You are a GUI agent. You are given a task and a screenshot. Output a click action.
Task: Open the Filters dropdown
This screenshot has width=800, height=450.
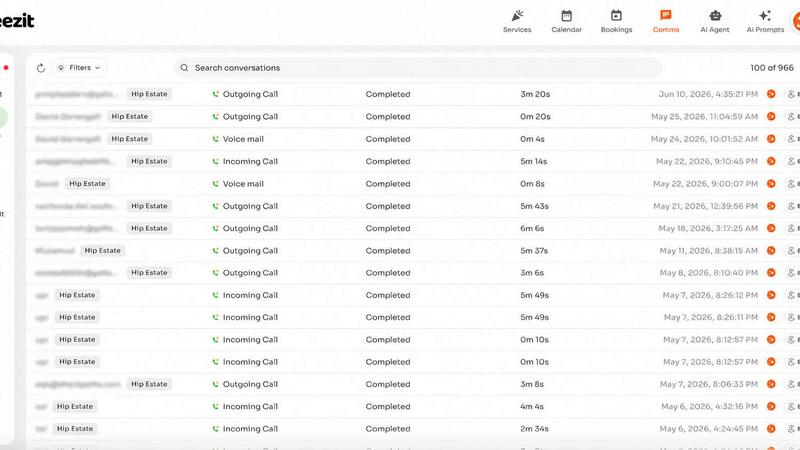[79, 68]
